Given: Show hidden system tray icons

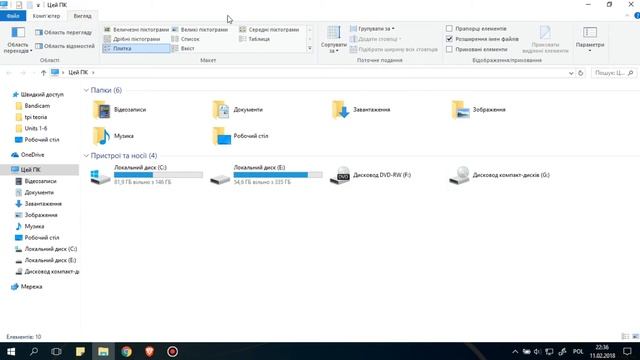Looking at the screenshot, I should tap(515, 351).
